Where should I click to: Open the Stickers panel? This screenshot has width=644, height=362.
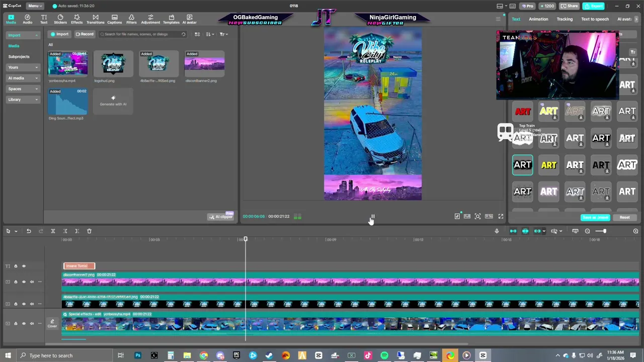tap(60, 19)
